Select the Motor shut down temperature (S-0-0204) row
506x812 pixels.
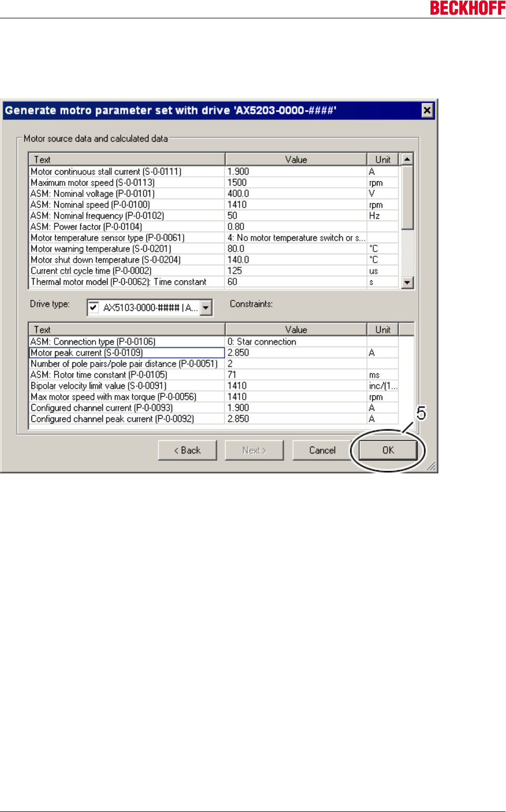tap(214, 259)
